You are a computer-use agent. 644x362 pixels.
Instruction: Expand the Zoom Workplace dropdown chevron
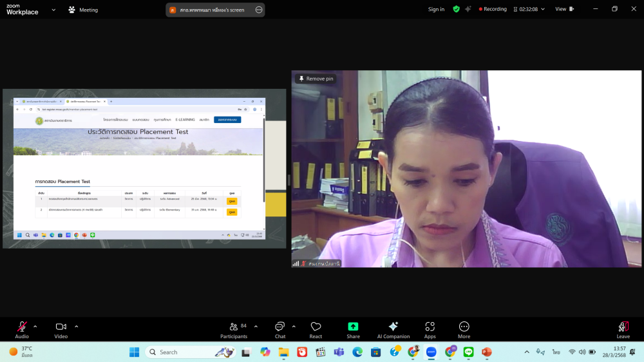tap(53, 10)
